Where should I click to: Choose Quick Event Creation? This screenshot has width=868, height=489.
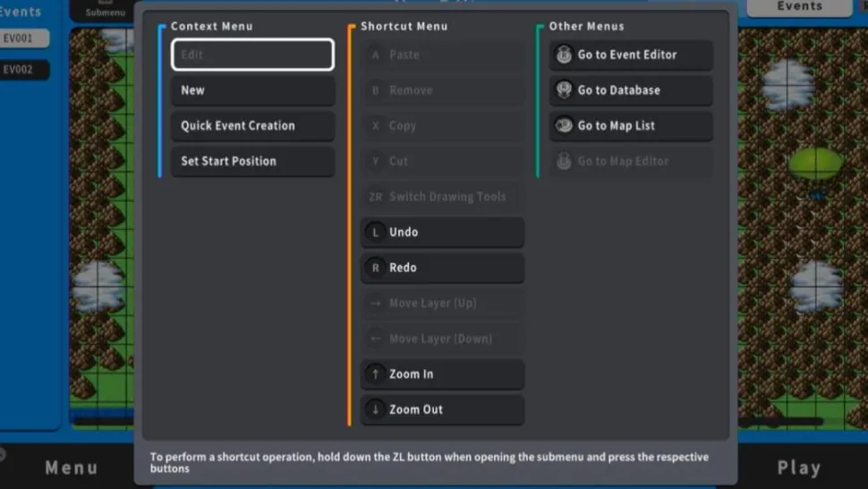click(x=252, y=126)
